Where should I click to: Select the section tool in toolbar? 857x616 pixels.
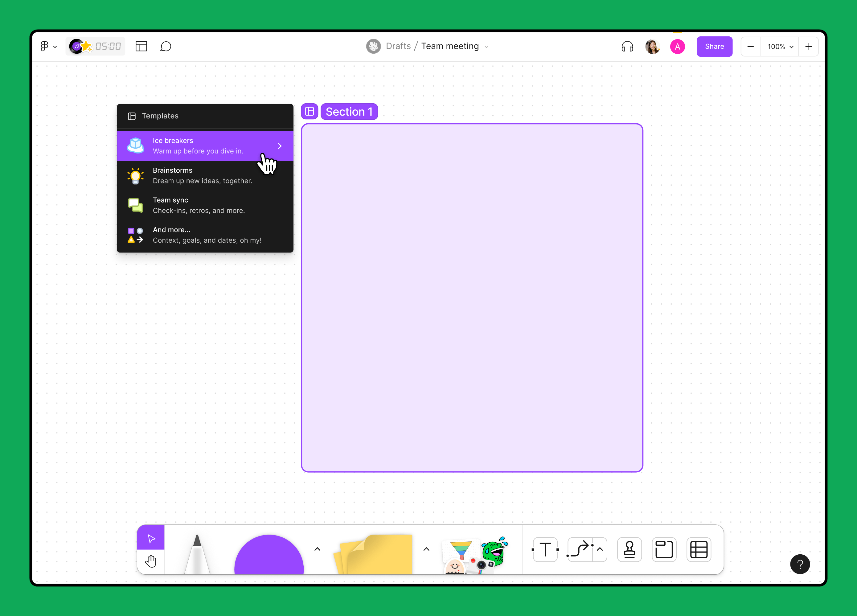(664, 549)
